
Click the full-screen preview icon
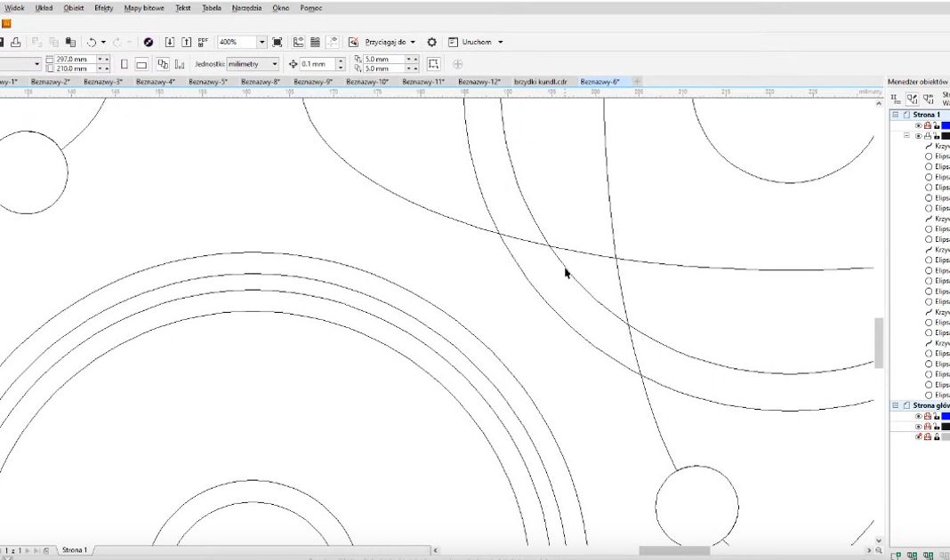[x=278, y=42]
